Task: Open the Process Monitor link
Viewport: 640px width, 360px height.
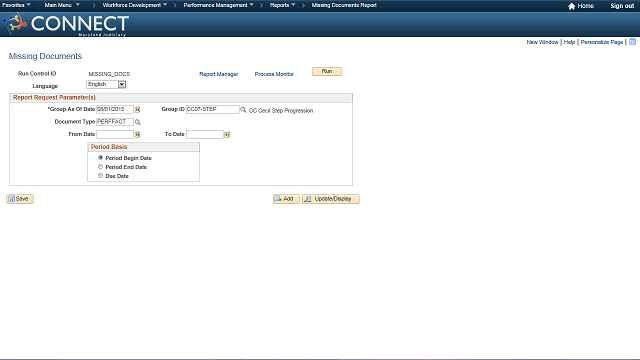Action: (x=274, y=74)
